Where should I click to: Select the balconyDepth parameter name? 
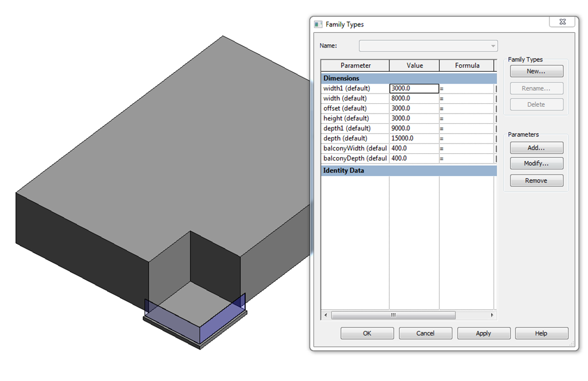click(355, 158)
